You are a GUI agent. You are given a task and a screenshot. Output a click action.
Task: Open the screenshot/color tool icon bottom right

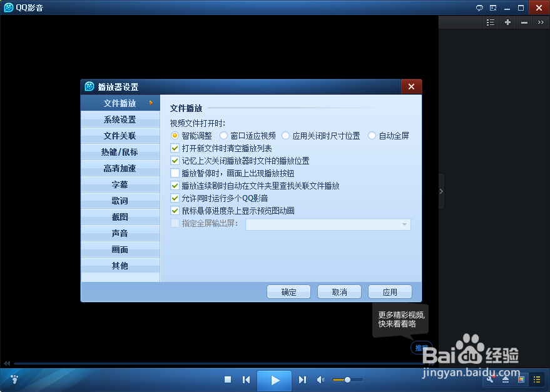click(x=521, y=380)
